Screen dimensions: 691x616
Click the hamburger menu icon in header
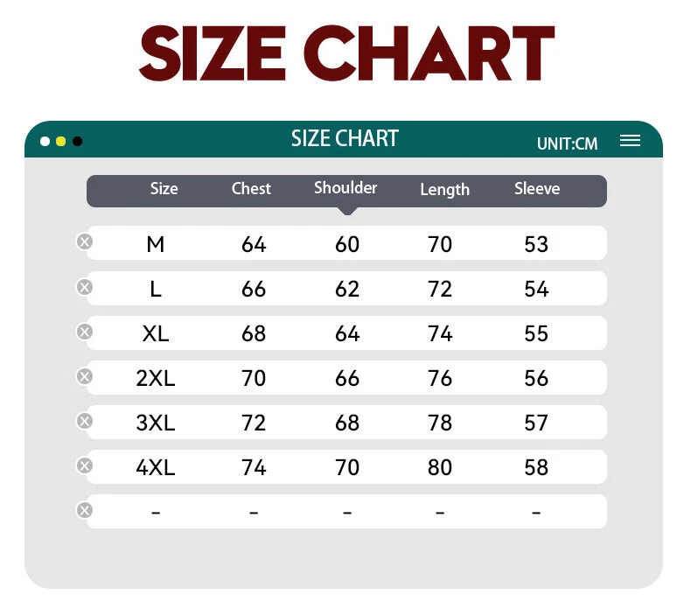pyautogui.click(x=630, y=141)
